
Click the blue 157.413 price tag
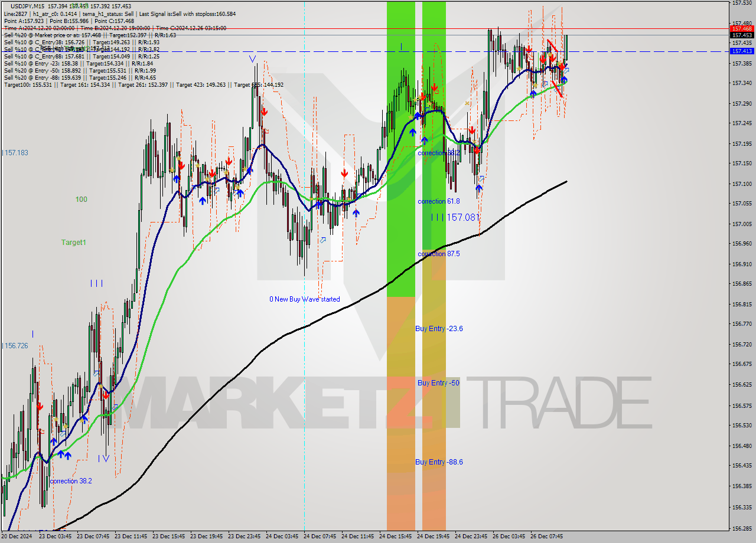(x=742, y=51)
